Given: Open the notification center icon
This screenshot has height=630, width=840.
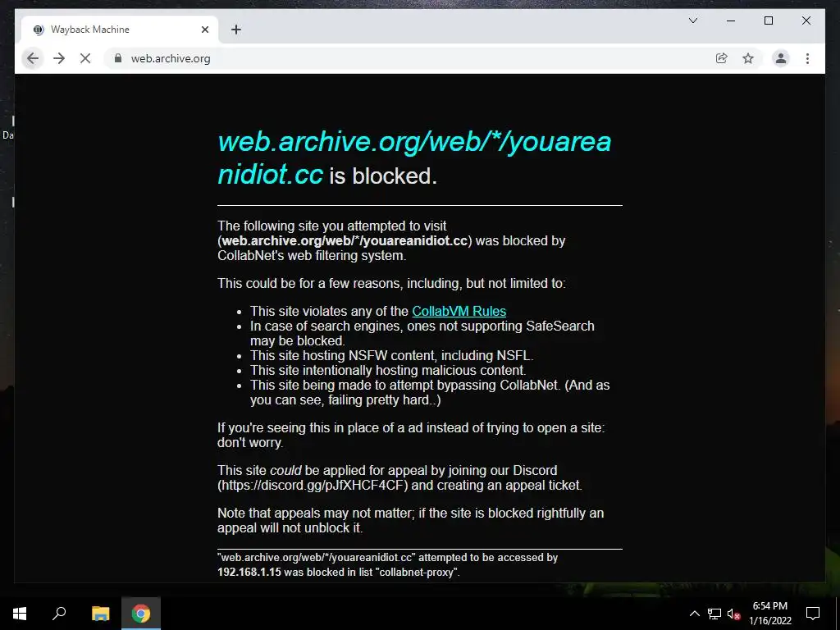Looking at the screenshot, I should pyautogui.click(x=813, y=614).
